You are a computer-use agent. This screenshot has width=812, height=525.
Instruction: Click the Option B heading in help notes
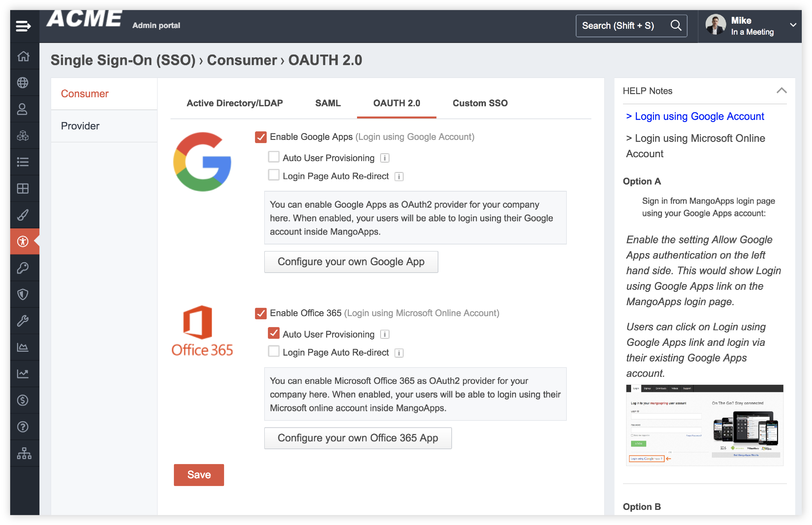(642, 507)
